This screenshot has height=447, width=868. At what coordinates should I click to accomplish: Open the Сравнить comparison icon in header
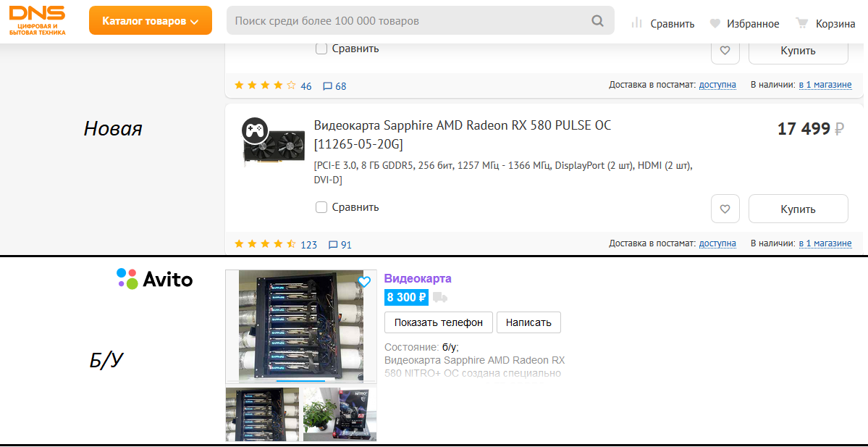(637, 23)
